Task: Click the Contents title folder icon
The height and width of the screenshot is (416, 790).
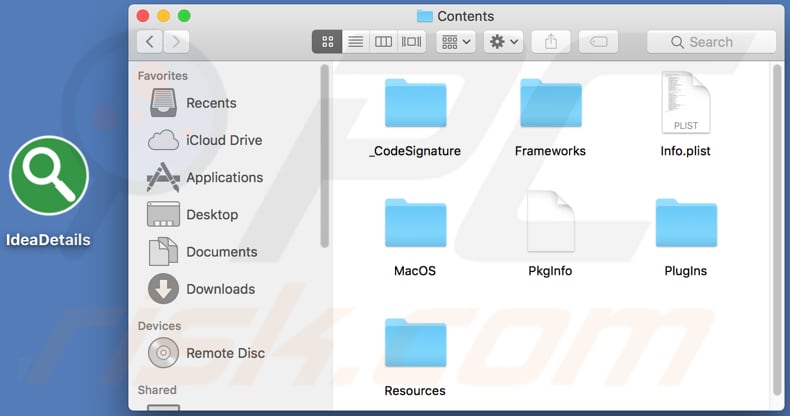Action: tap(425, 16)
